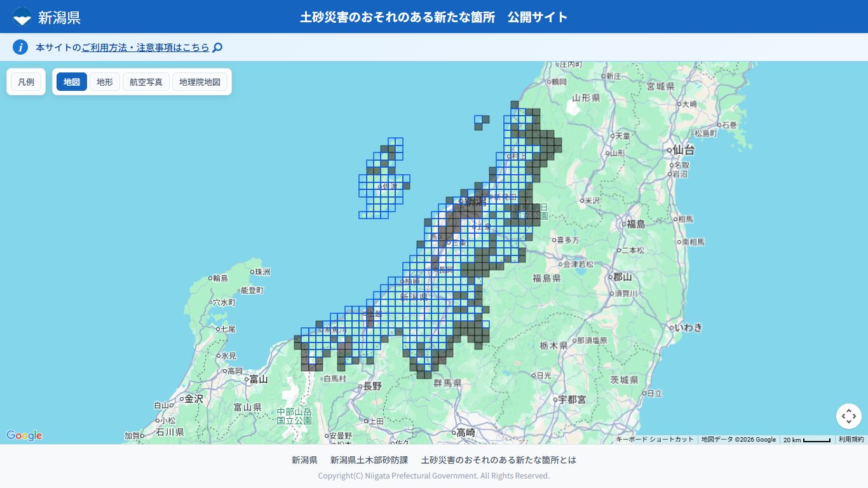The height and width of the screenshot is (488, 868).
Task: Enable the 地理院地図 basemap
Action: (200, 81)
